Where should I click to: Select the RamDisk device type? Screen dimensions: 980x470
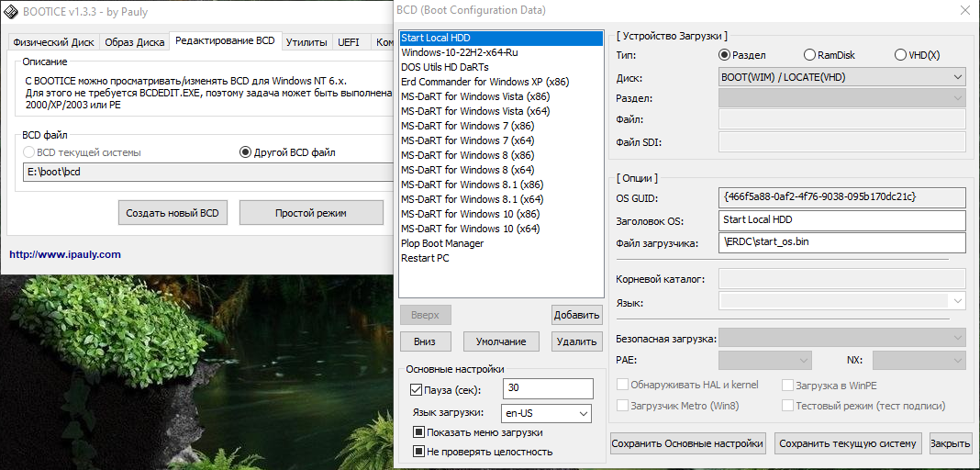[x=809, y=55]
